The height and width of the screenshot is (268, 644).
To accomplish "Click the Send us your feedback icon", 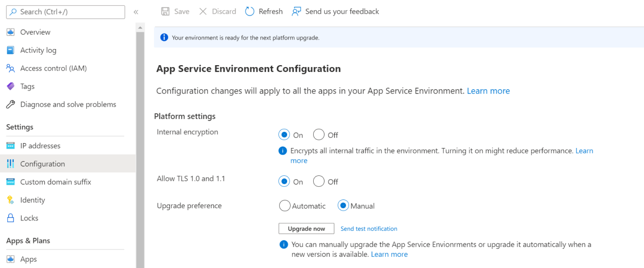I will click(x=296, y=11).
